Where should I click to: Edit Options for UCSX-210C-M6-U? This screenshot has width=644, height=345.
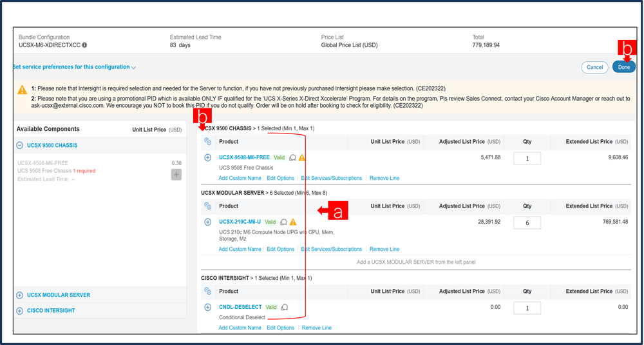point(281,249)
